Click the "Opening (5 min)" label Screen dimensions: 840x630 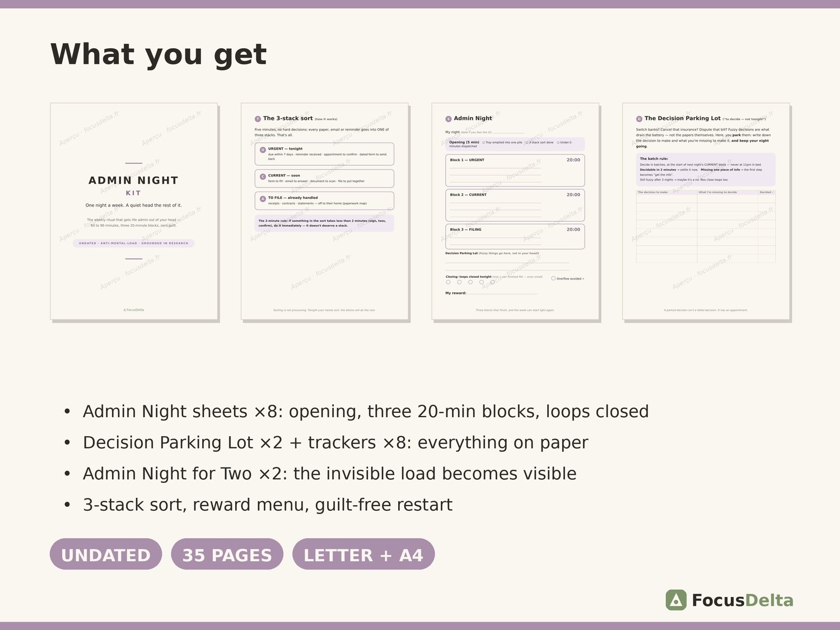pos(464,142)
